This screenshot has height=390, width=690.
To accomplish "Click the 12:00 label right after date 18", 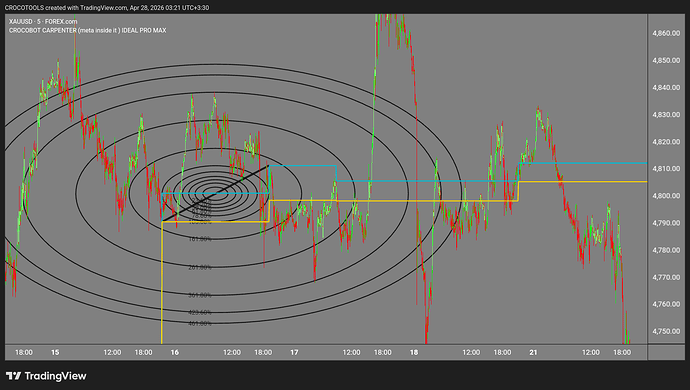I will 471,353.
